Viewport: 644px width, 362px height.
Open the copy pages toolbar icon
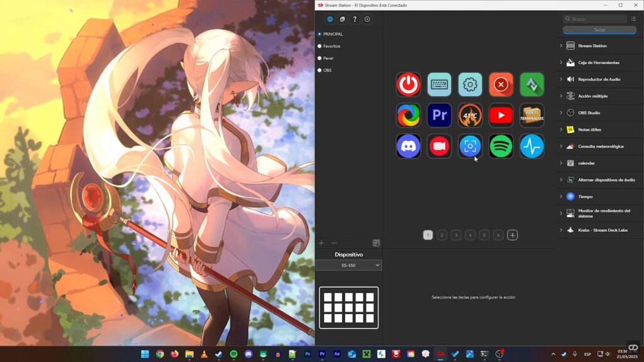click(342, 19)
